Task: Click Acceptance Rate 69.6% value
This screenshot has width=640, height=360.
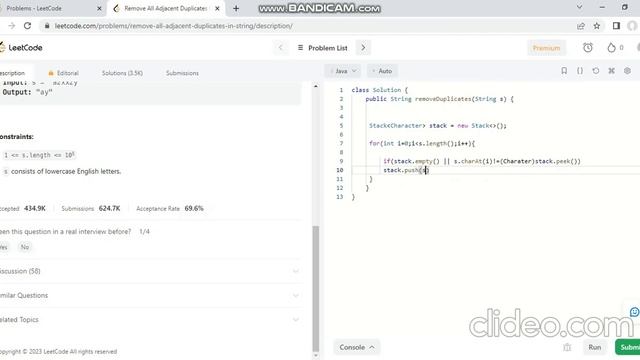Action: (x=194, y=208)
